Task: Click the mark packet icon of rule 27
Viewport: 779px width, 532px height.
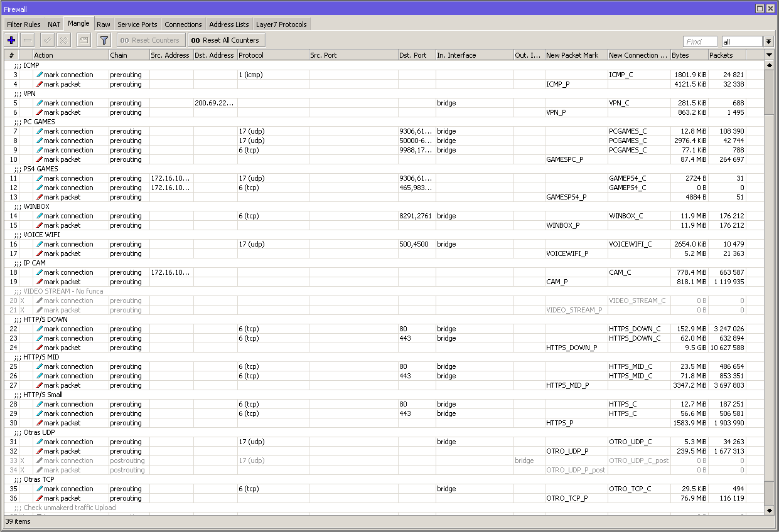Action: coord(39,385)
